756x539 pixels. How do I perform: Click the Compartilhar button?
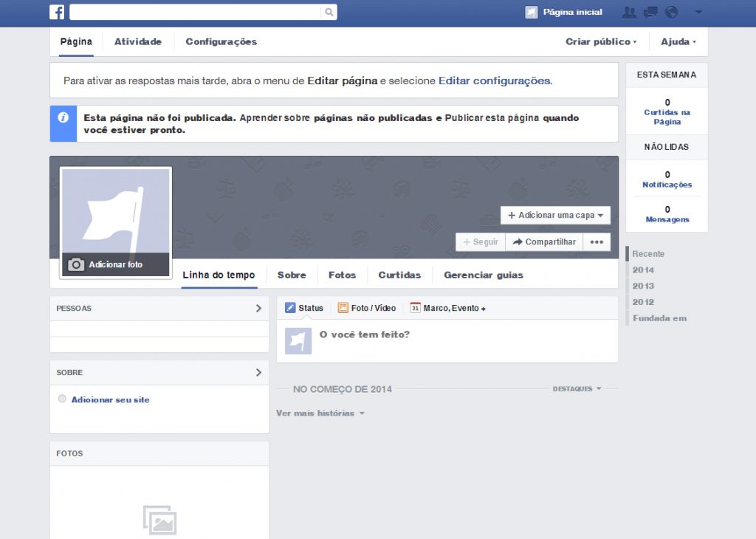(544, 241)
